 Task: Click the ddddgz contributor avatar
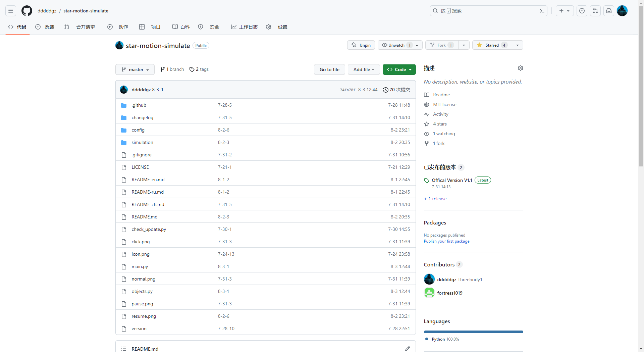(x=429, y=279)
